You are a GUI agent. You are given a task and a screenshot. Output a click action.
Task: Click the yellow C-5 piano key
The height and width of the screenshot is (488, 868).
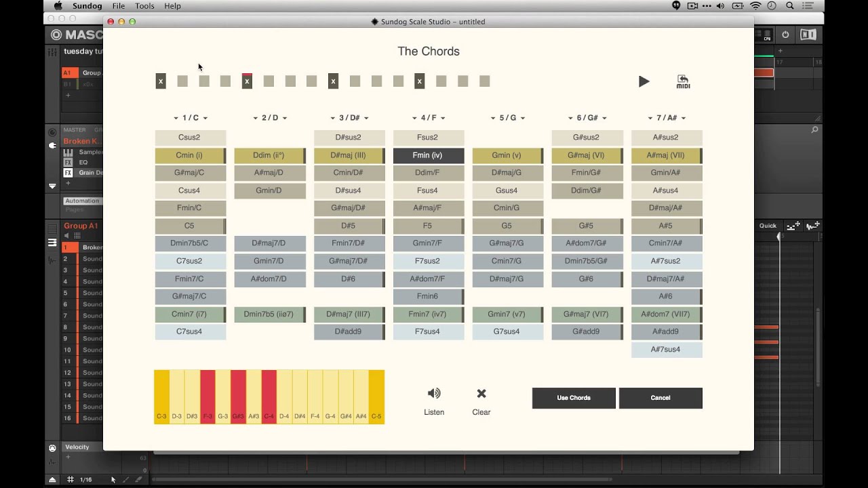[x=376, y=397]
